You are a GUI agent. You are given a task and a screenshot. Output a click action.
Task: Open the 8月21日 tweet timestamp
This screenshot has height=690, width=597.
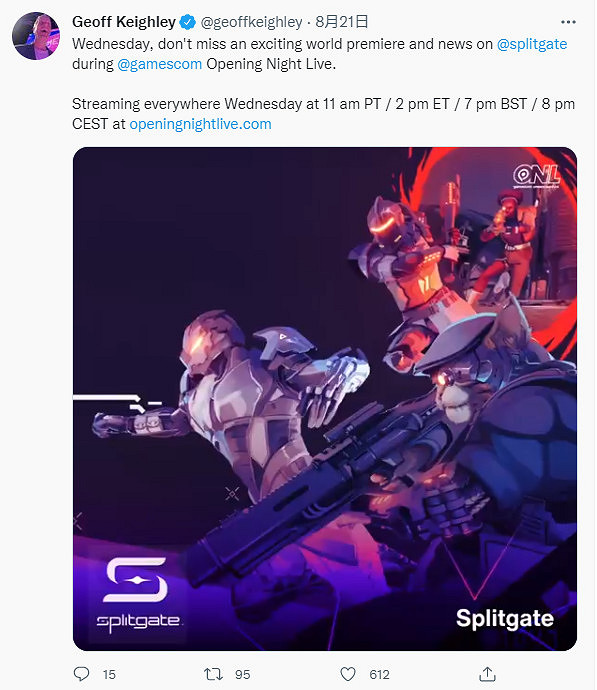tap(341, 22)
